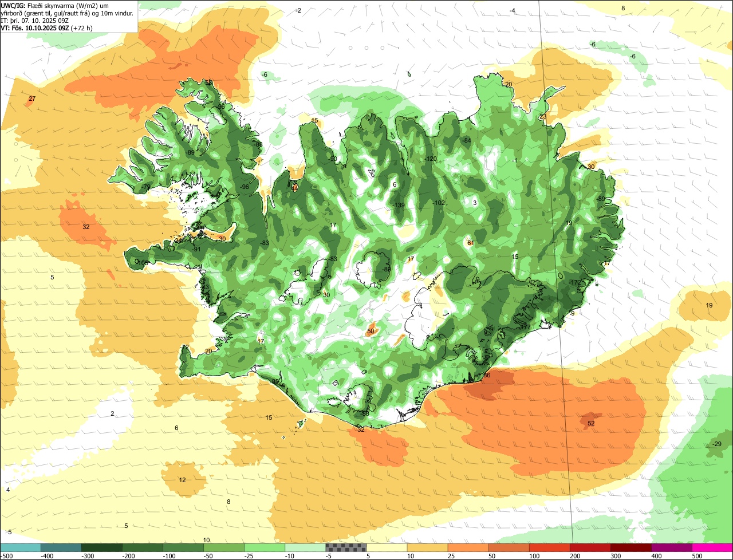Click legend swatch between -50 and -25
This screenshot has height=560, width=733.
(224, 548)
